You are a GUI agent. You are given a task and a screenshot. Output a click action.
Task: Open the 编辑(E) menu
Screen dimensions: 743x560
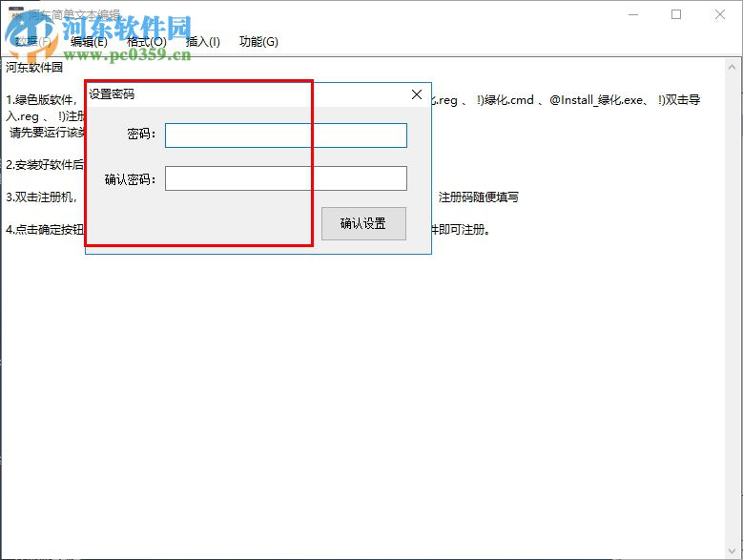point(89,42)
